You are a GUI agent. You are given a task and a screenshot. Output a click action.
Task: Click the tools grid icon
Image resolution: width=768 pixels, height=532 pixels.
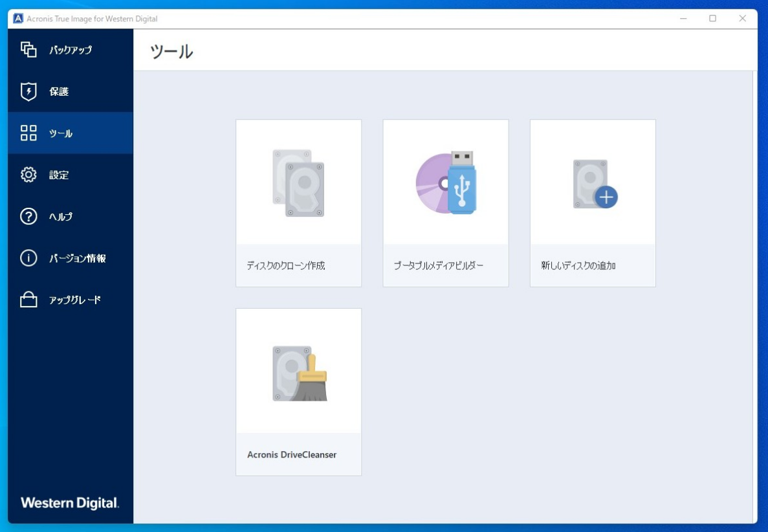point(28,133)
